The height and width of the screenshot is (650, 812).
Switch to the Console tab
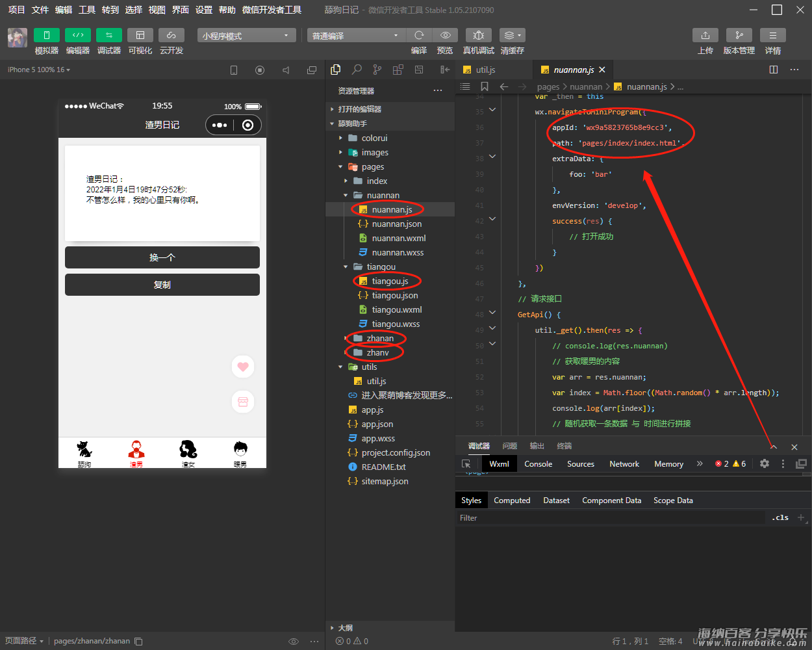[x=539, y=464]
